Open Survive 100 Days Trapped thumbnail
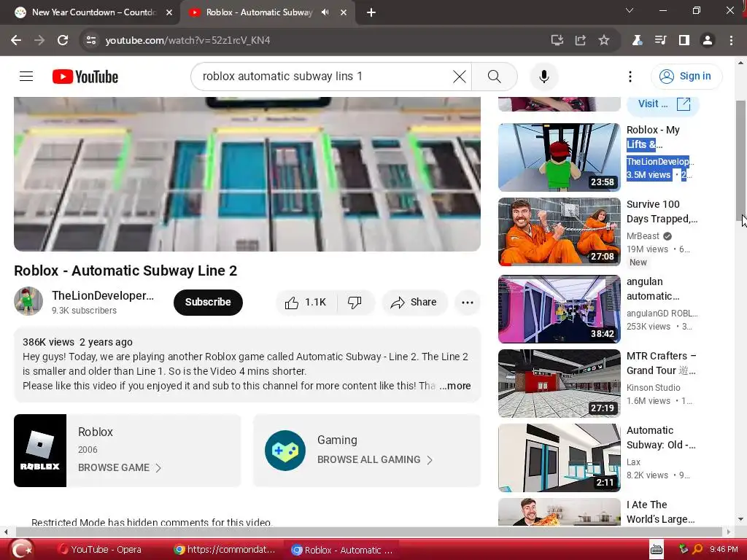 point(560,232)
